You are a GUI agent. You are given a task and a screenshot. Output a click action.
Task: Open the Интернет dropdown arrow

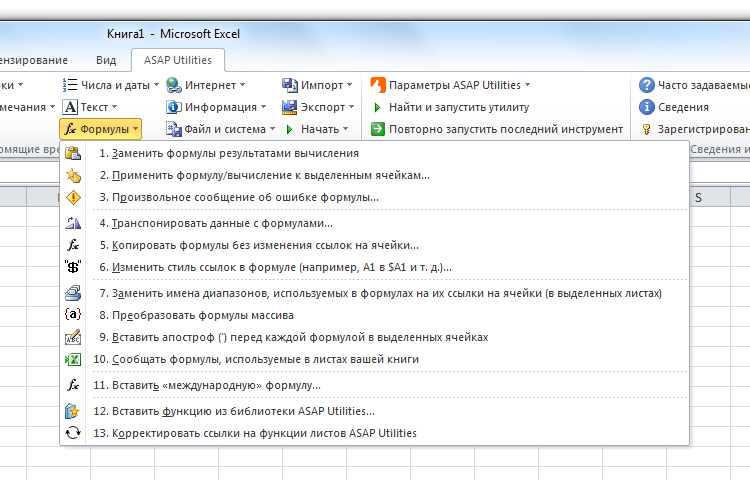pos(243,85)
